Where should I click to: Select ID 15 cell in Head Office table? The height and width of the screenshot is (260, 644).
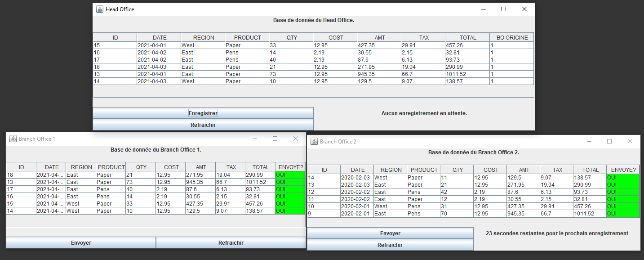[x=115, y=45]
